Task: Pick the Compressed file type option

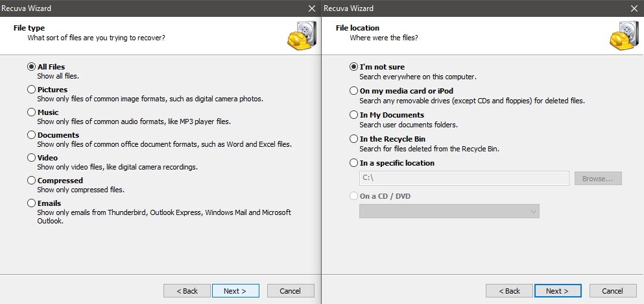Action: [x=32, y=180]
